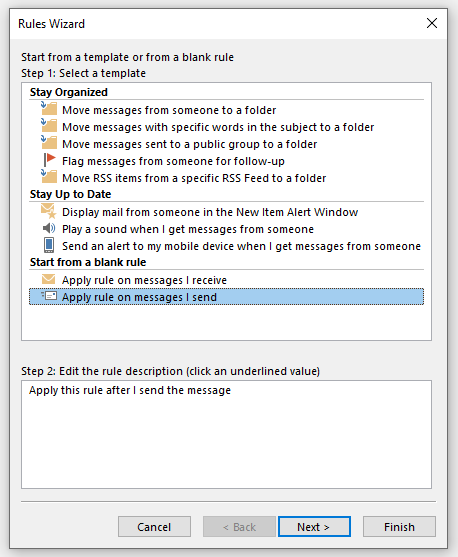This screenshot has width=458, height=557.
Task: Click envelope star icon for New Item Alert
Action: 49,211
